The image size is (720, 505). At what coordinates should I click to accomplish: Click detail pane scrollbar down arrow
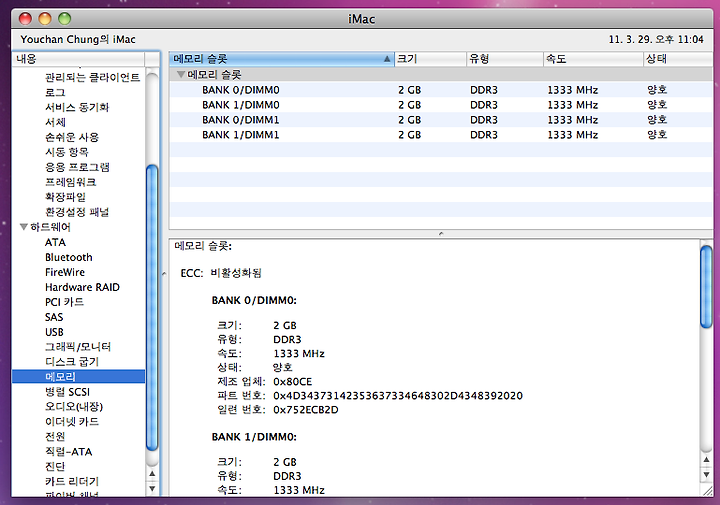tap(706, 475)
